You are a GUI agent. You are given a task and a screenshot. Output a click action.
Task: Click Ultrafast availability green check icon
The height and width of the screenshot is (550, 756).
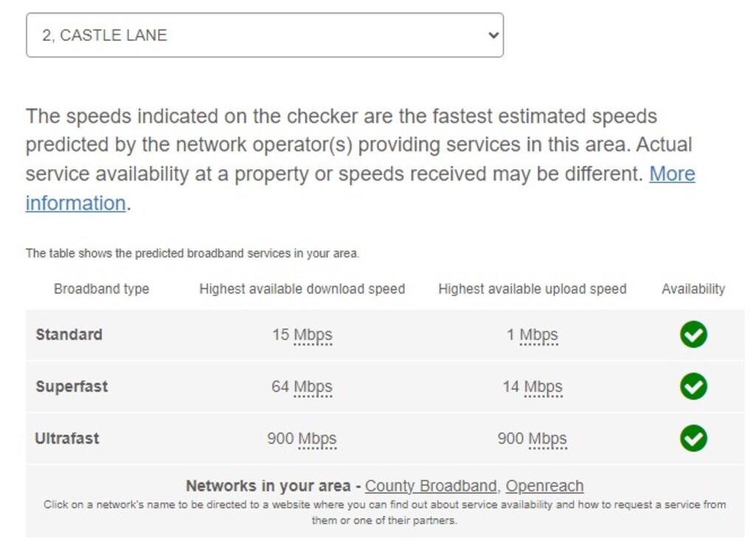point(693,439)
